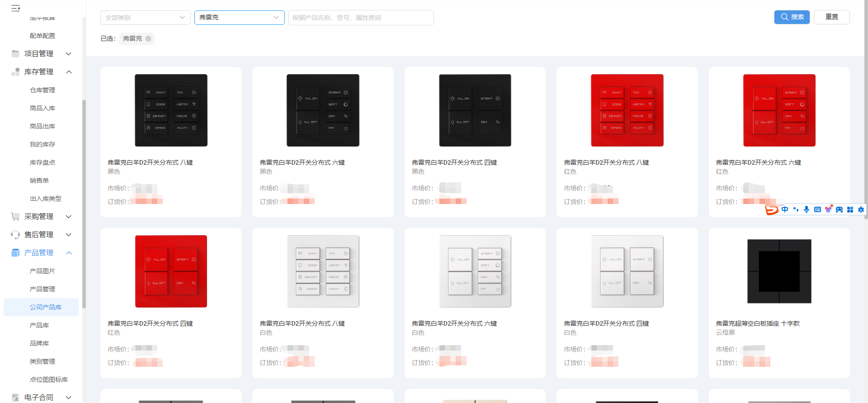Click the 电子合同 document icon
Image resolution: width=868 pixels, height=403 pixels.
15,398
